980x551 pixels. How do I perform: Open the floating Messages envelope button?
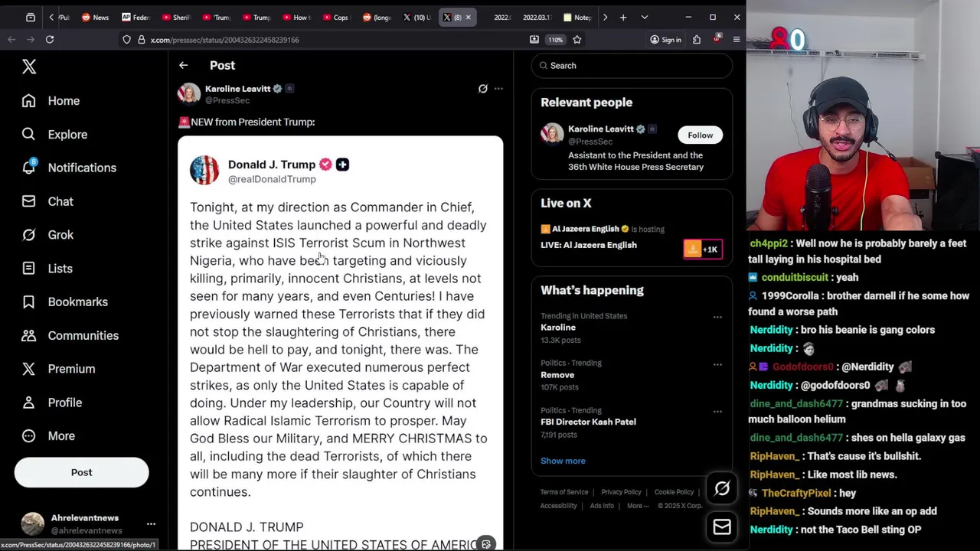[x=722, y=527]
